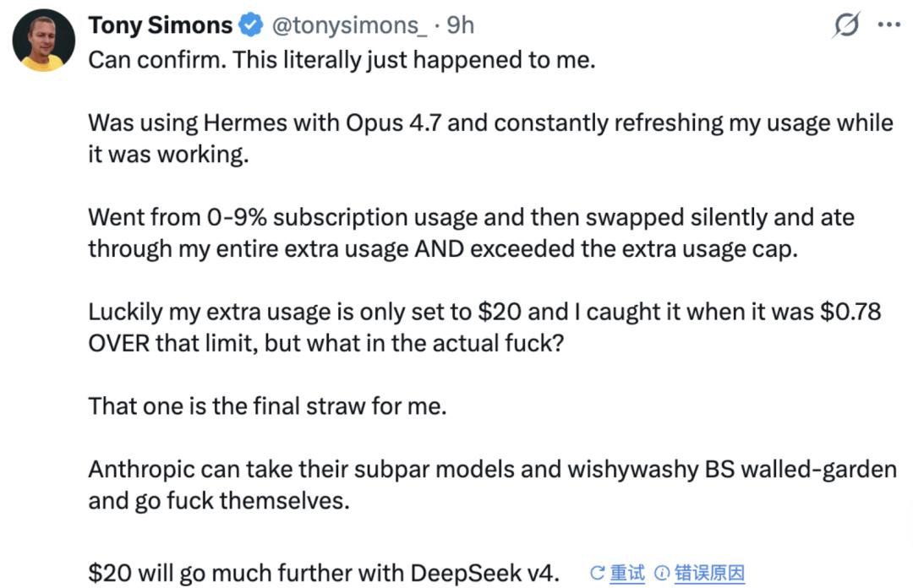The image size is (913, 588).
Task: Click the "Was using Hermes" paragraph
Action: tap(490, 123)
